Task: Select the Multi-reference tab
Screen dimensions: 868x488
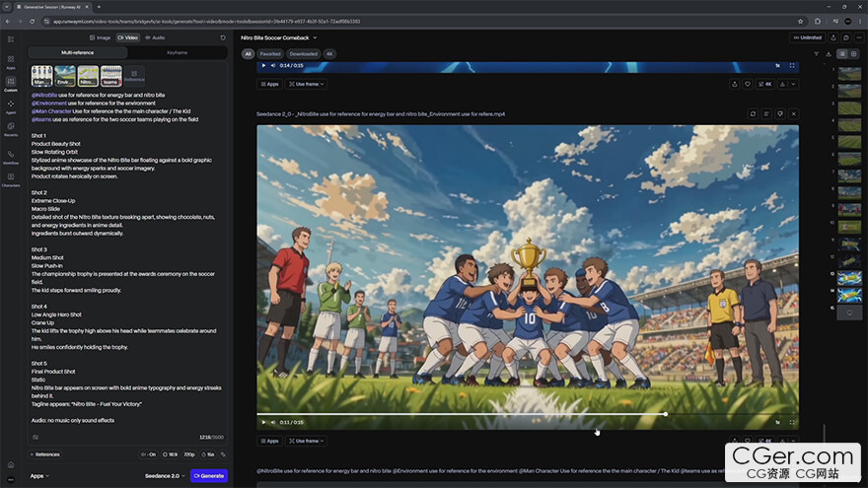Action: point(78,52)
